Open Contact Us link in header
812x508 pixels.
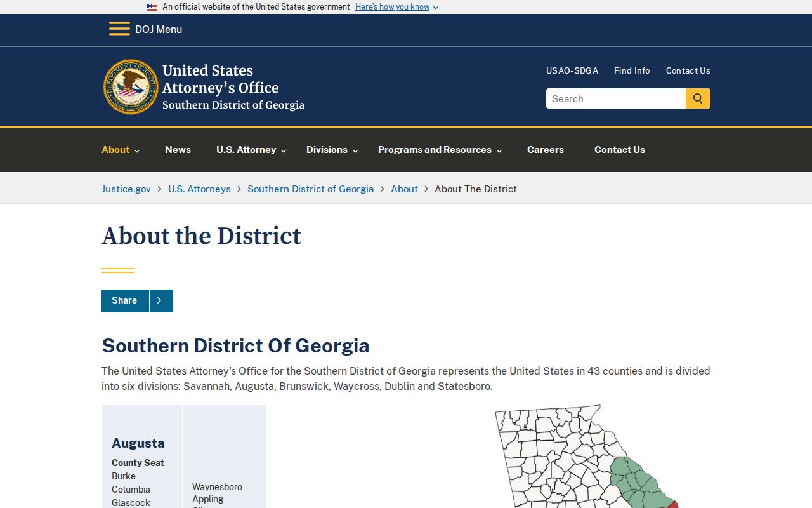click(x=688, y=70)
